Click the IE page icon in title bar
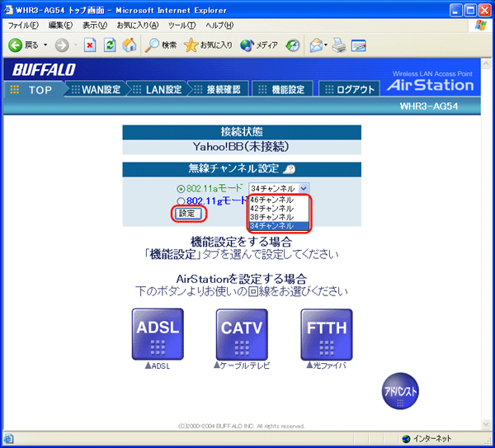 [x=8, y=10]
